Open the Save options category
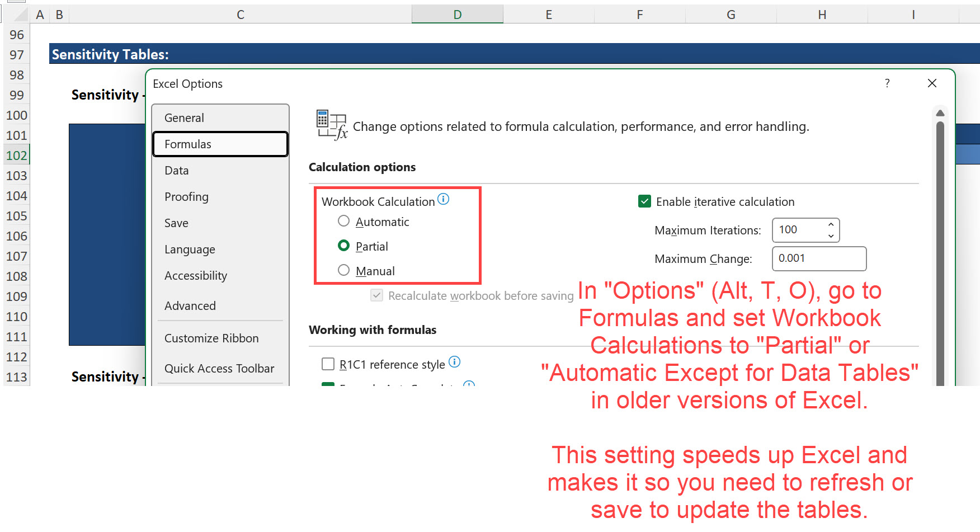This screenshot has width=980, height=532. tap(220, 223)
